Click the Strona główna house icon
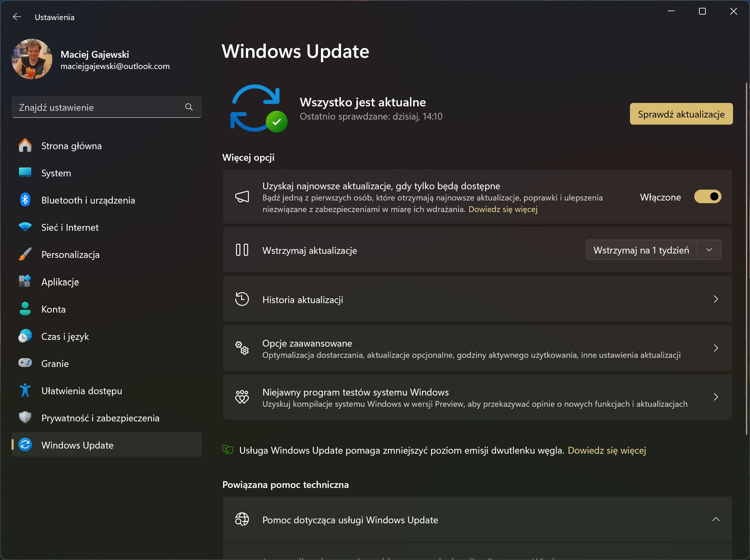 [25, 146]
